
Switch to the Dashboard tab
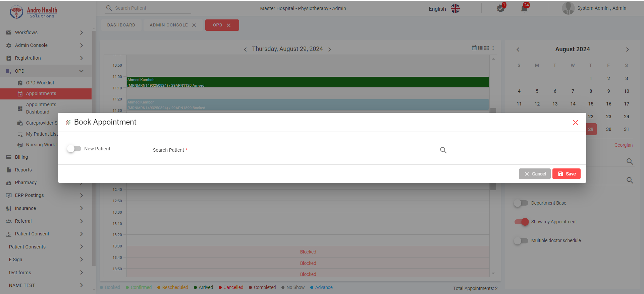(x=121, y=25)
